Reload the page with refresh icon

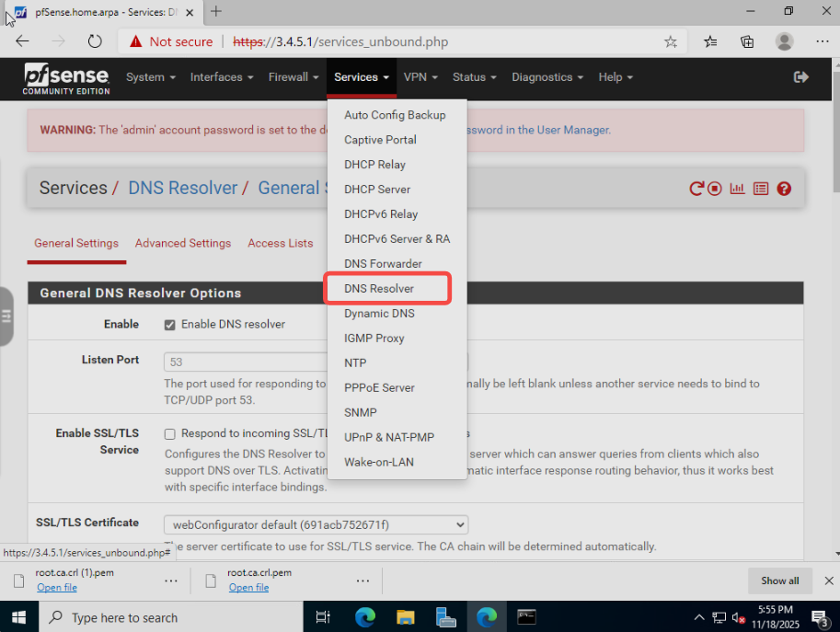pos(95,41)
